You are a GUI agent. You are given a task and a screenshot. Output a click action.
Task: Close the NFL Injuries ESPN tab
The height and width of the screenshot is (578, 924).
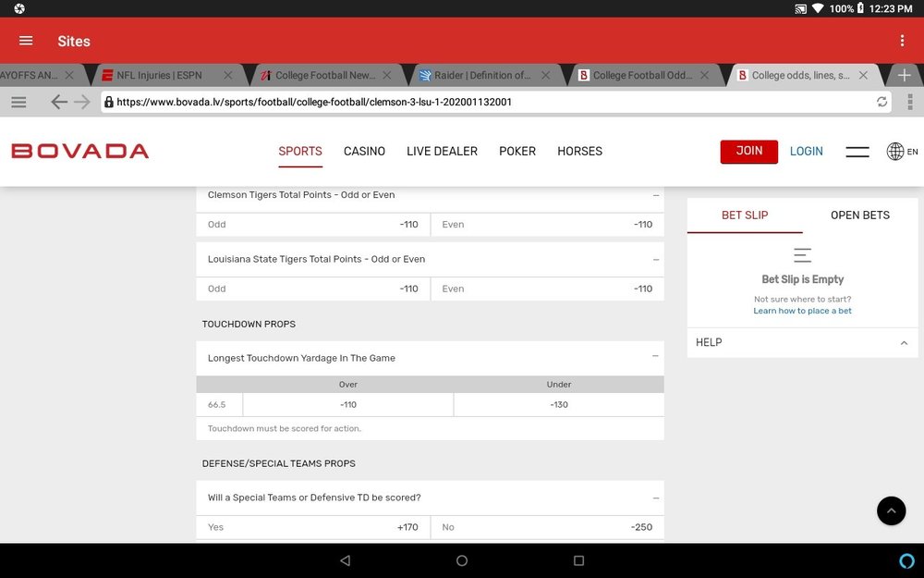(x=228, y=76)
